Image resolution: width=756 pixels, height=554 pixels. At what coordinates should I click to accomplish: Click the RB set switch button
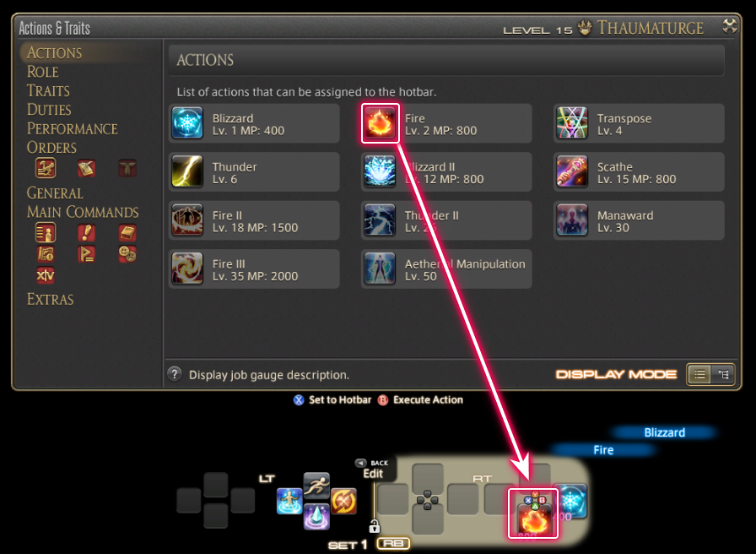coord(393,543)
